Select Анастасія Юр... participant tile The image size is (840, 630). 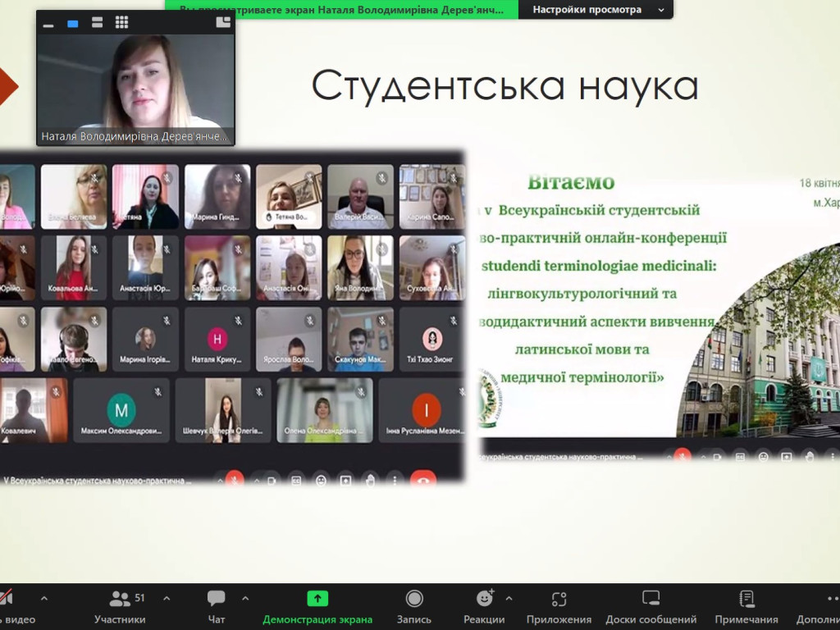(145, 268)
